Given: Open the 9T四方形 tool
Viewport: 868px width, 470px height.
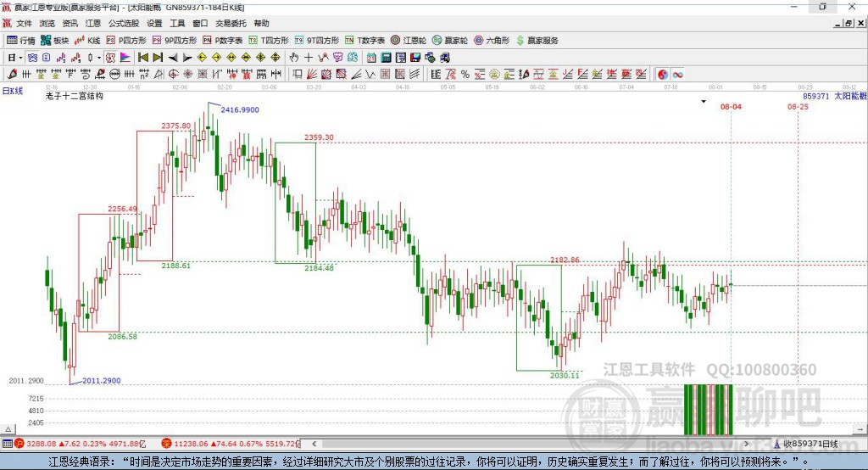Looking at the screenshot, I should tap(317, 41).
